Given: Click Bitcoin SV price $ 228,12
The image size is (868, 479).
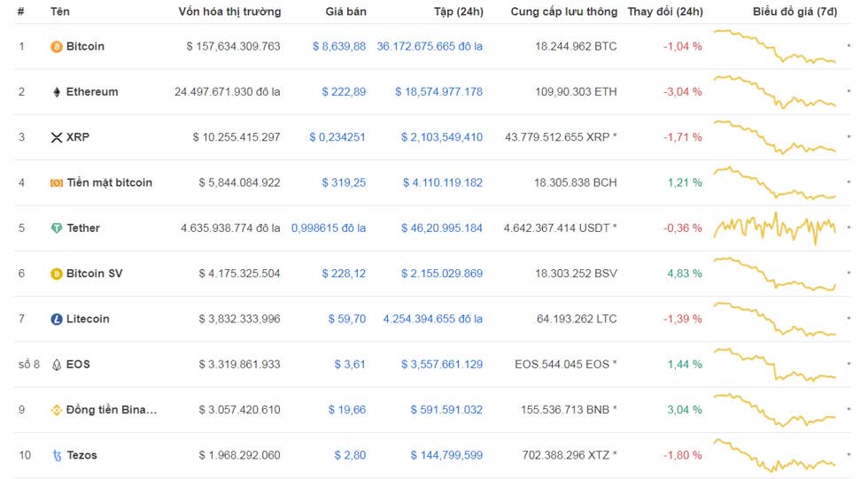Looking at the screenshot, I should click(344, 274).
